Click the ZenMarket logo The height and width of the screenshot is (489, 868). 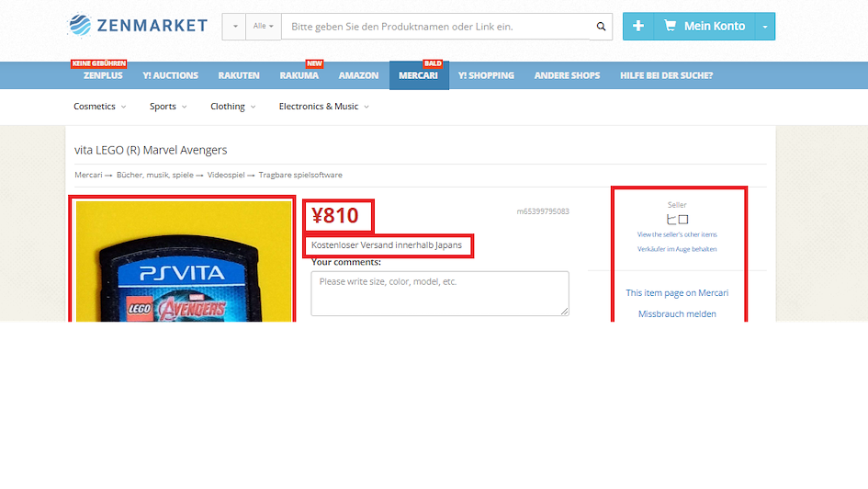coord(137,26)
